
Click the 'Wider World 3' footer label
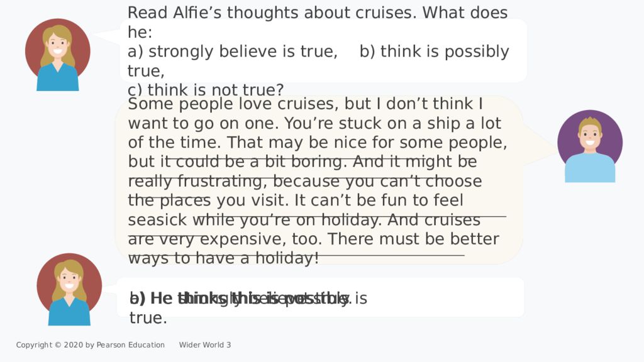[x=205, y=345]
